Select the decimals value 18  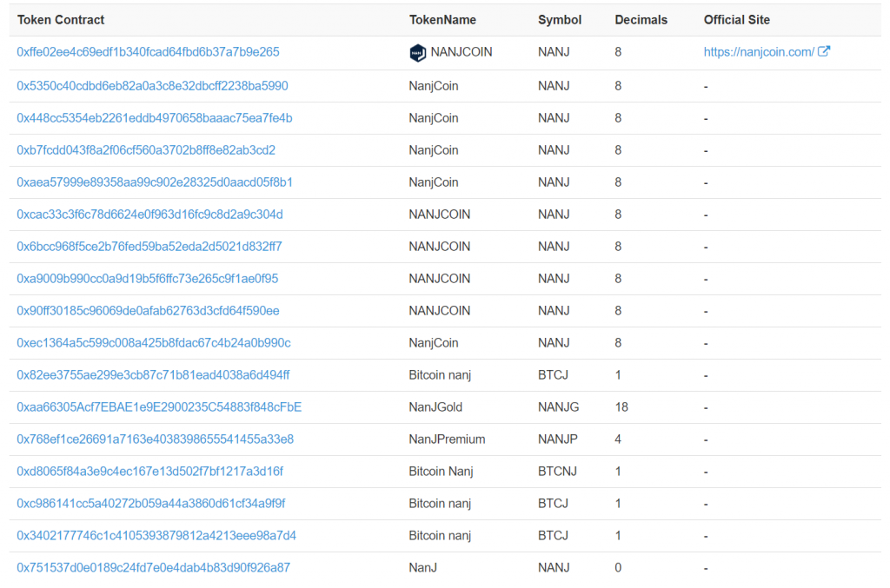click(x=621, y=407)
